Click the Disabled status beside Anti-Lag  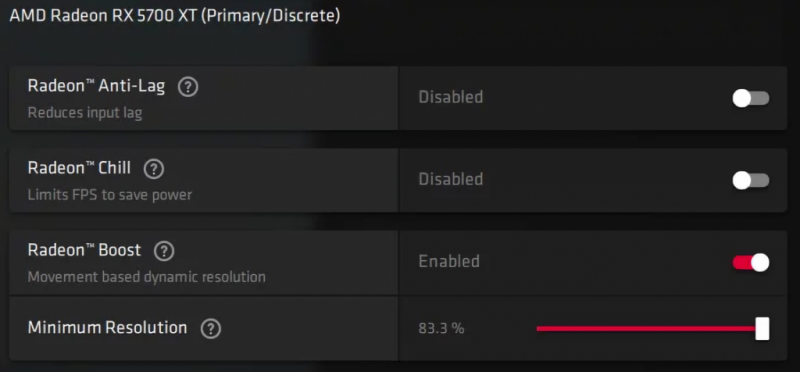coord(451,97)
